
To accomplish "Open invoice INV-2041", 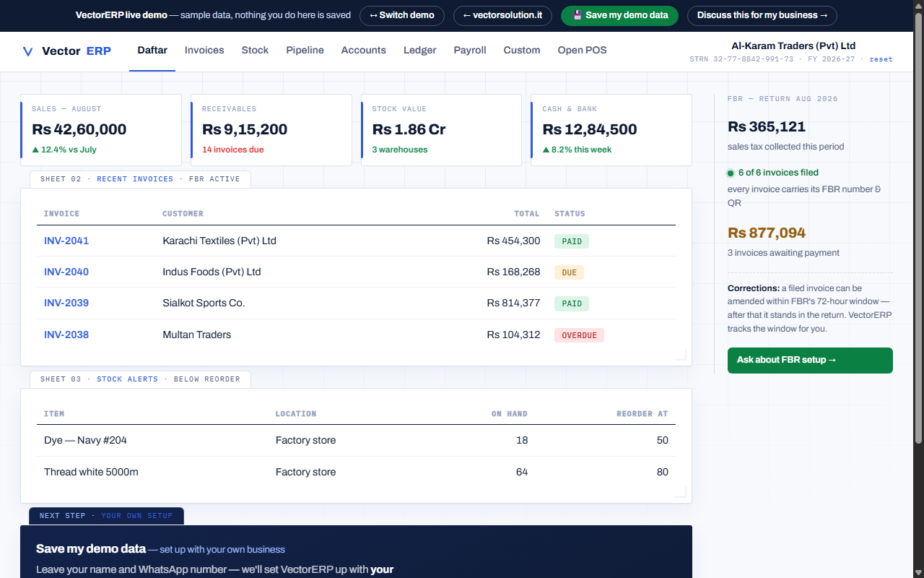I will click(66, 241).
